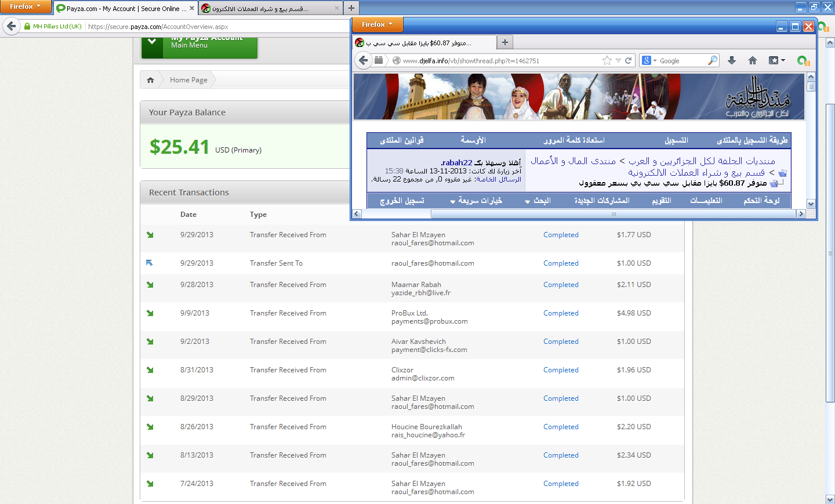Click the right arrow of front window's horizontal scrollbar
The image size is (835, 504).
tap(801, 214)
